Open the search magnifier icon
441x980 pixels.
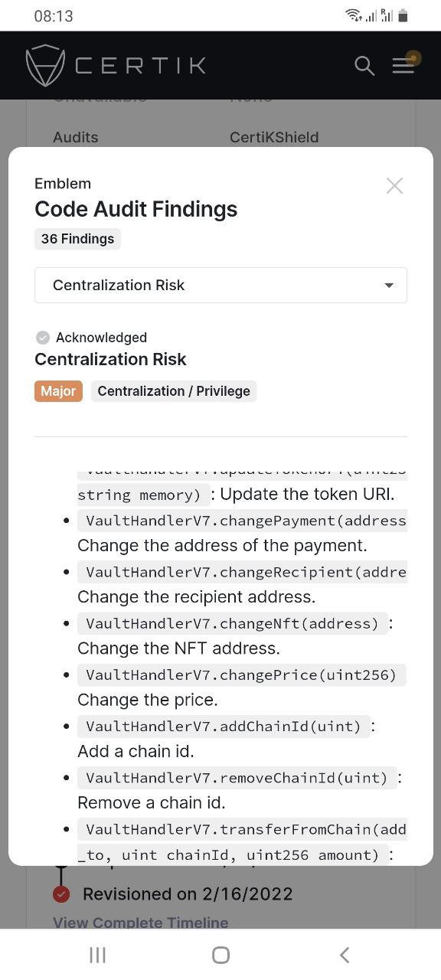pyautogui.click(x=364, y=66)
